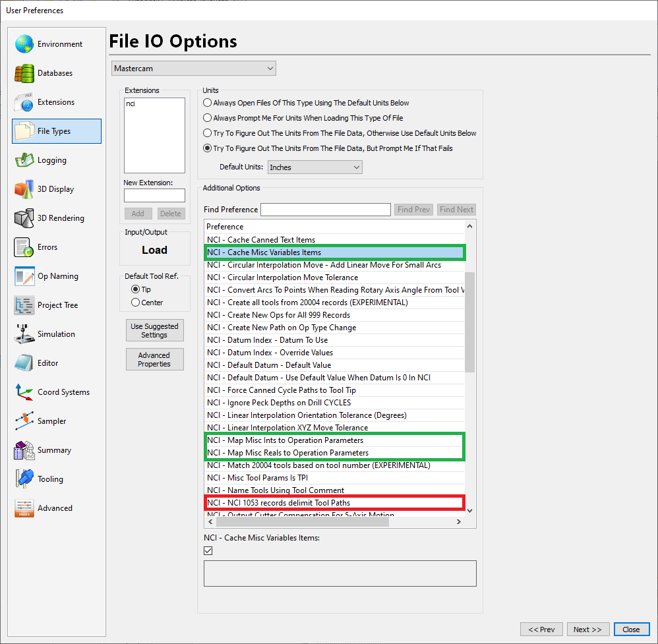Screen dimensions: 658x644
Task: Choose Center for Default Tool Ref
Action: click(136, 303)
